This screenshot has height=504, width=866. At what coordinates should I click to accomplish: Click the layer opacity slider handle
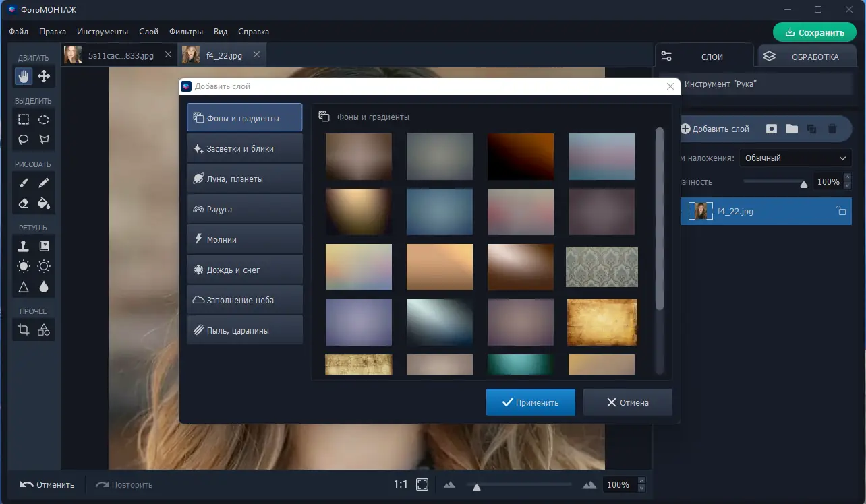tap(803, 183)
